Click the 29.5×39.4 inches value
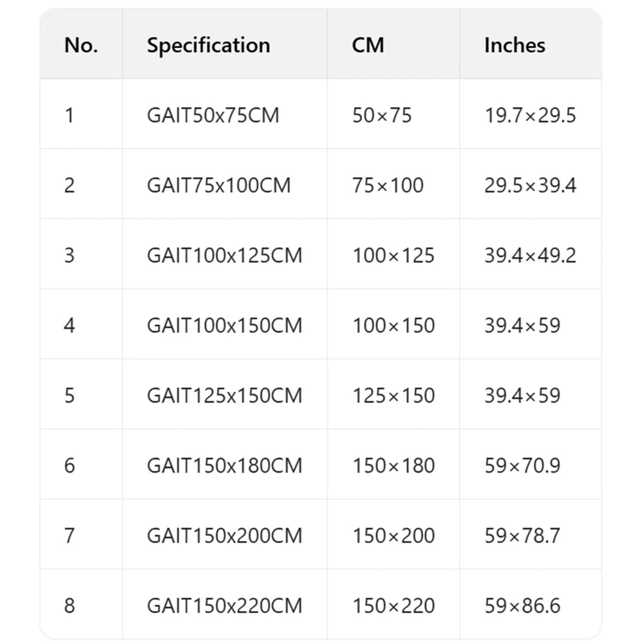The height and width of the screenshot is (644, 644). click(x=530, y=185)
